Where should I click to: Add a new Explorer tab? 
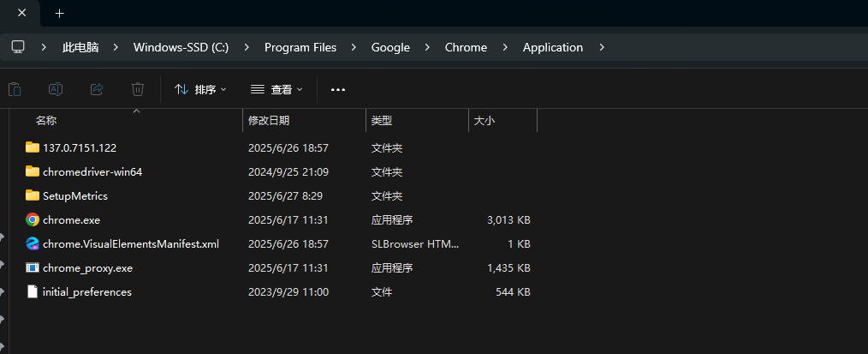[60, 14]
